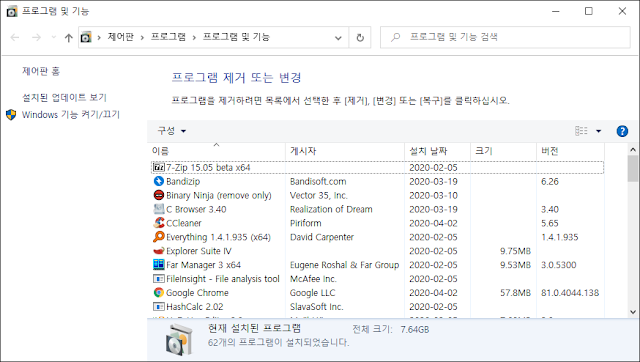Click Vector 35, Inc. publisher
640x362 pixels.
coord(319,195)
